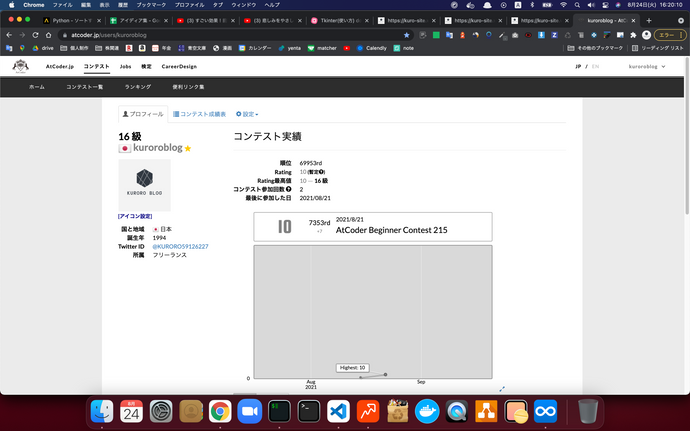
Task: Click the latest rating point on graph
Action: (385, 375)
